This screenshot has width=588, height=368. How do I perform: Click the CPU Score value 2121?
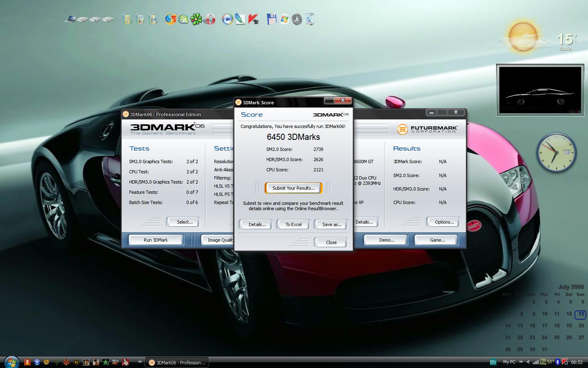point(318,170)
